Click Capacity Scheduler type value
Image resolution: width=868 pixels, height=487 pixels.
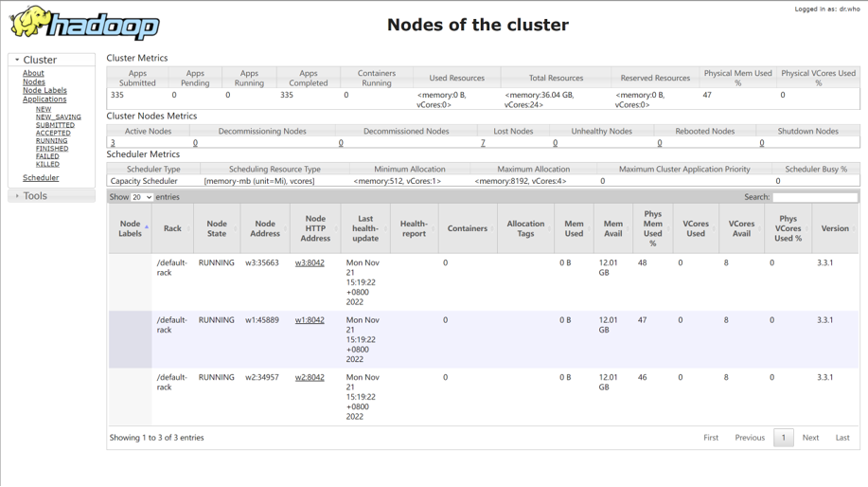(144, 181)
